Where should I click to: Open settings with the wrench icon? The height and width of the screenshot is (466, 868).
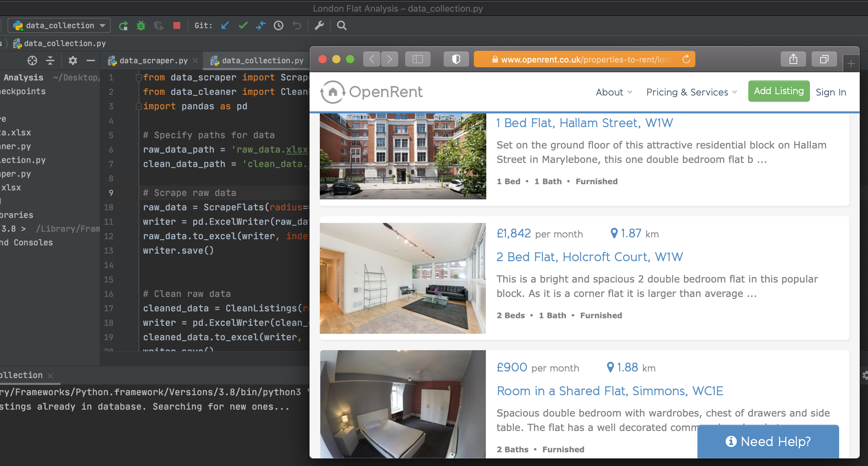(x=319, y=26)
